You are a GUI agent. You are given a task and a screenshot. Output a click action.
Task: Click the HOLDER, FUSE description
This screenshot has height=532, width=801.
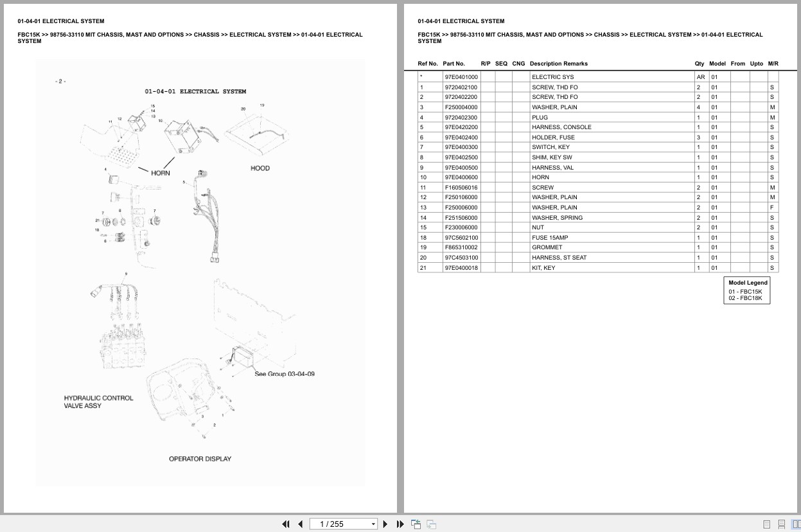[553, 137]
